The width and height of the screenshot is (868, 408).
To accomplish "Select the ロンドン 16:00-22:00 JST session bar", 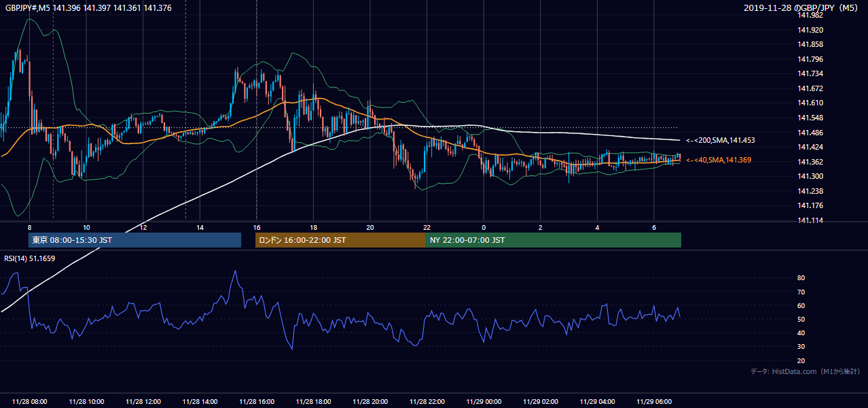I will (x=340, y=240).
